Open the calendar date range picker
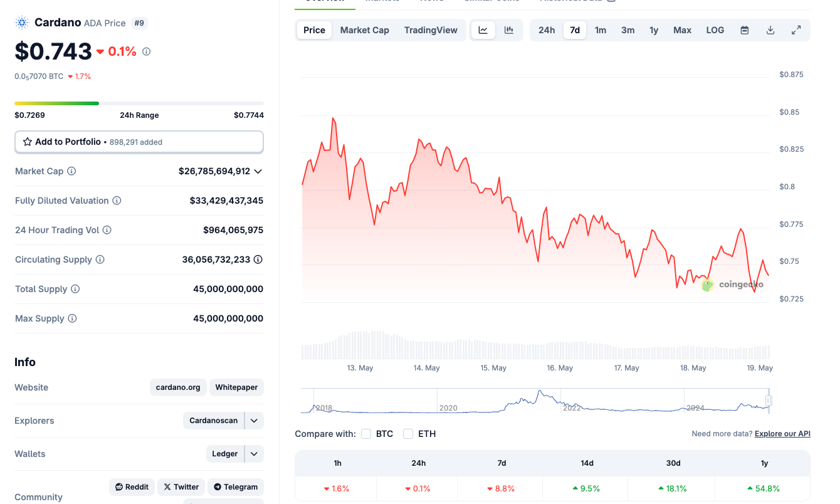840x504 pixels. pos(745,30)
